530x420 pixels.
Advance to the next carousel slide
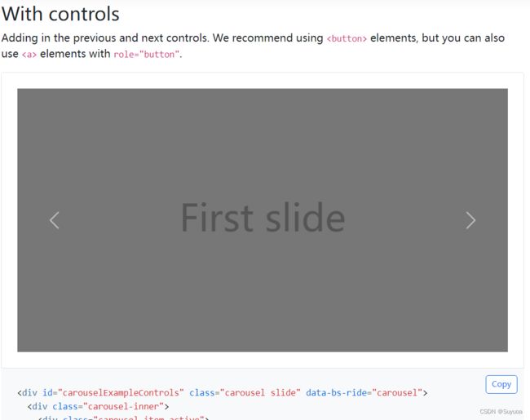pyautogui.click(x=470, y=220)
